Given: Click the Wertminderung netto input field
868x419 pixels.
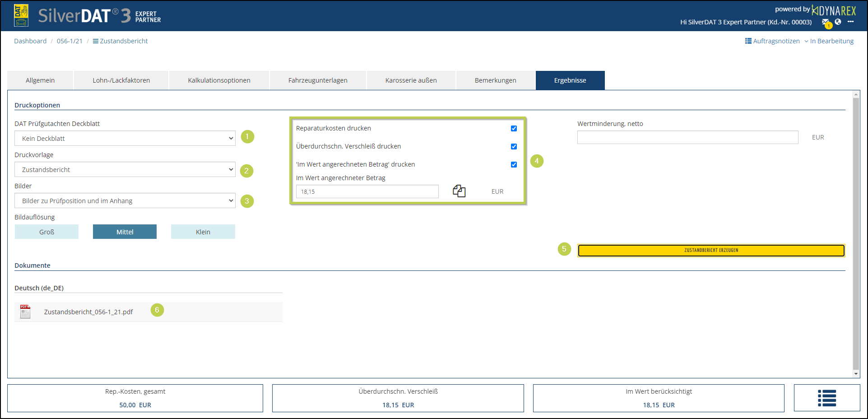Looking at the screenshot, I should [x=687, y=137].
